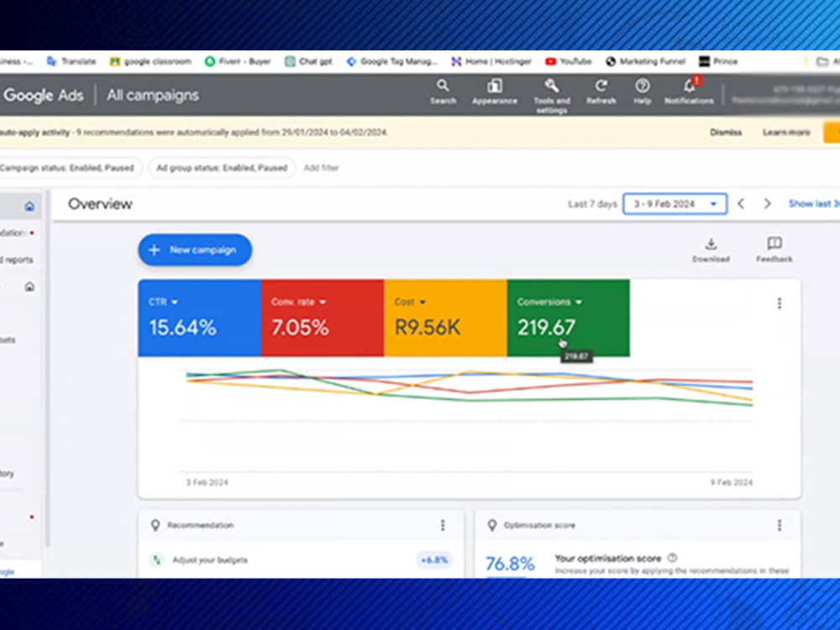This screenshot has height=630, width=840.
Task: Click the Last 7 days label
Action: point(592,204)
